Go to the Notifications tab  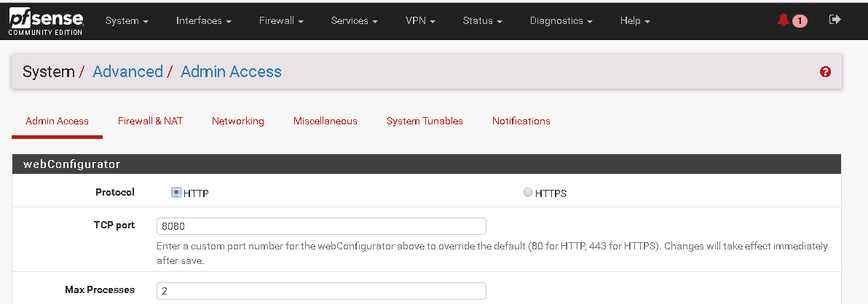tap(521, 121)
